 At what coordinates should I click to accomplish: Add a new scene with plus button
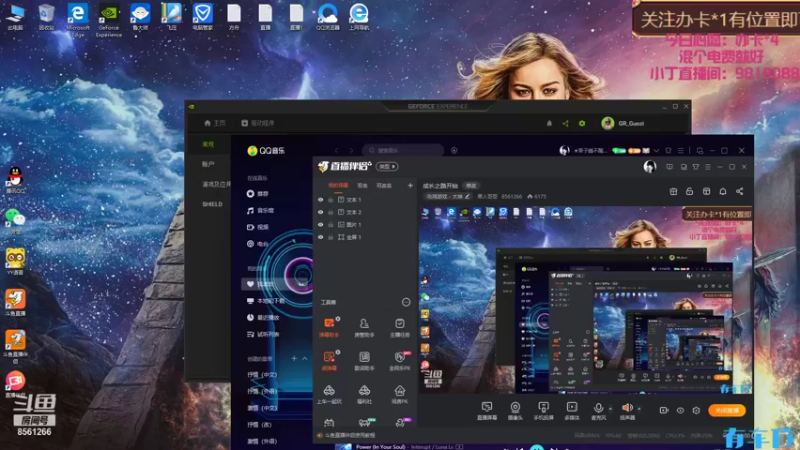(410, 186)
